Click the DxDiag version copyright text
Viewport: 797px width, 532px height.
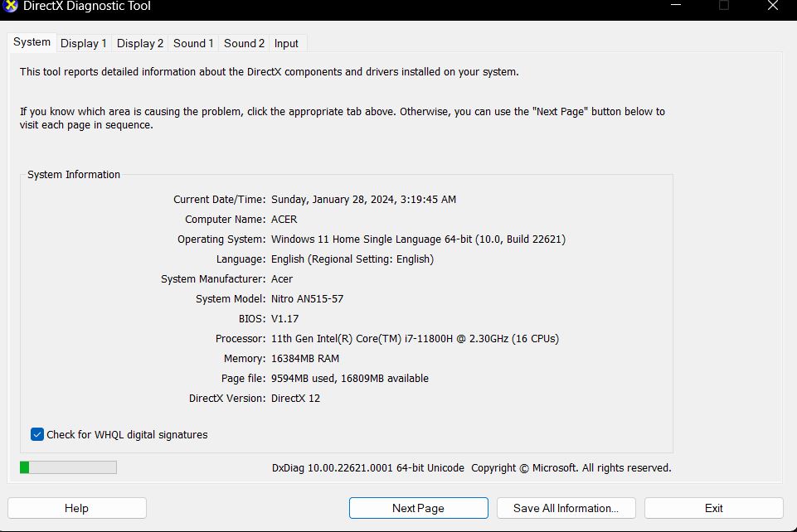(471, 468)
